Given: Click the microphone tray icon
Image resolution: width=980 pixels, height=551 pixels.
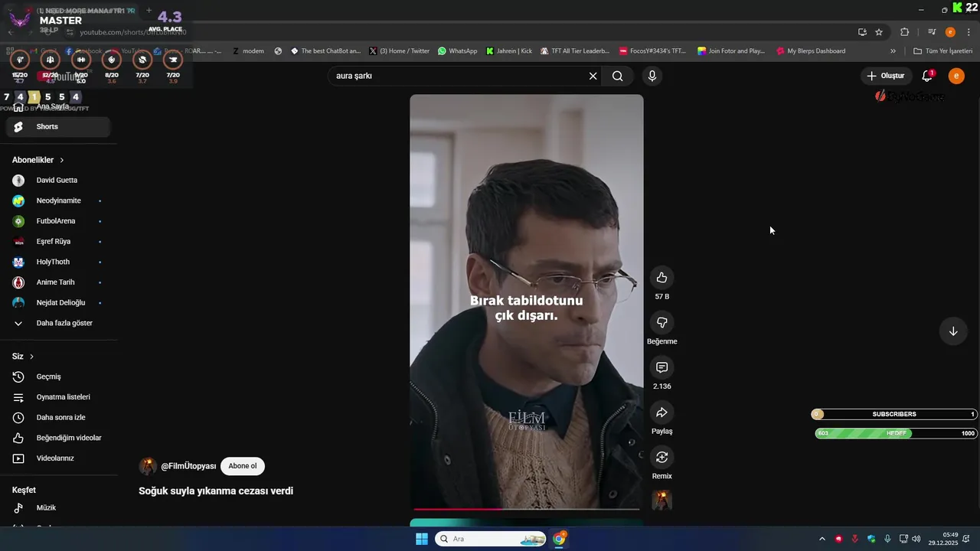Looking at the screenshot, I should tap(887, 539).
